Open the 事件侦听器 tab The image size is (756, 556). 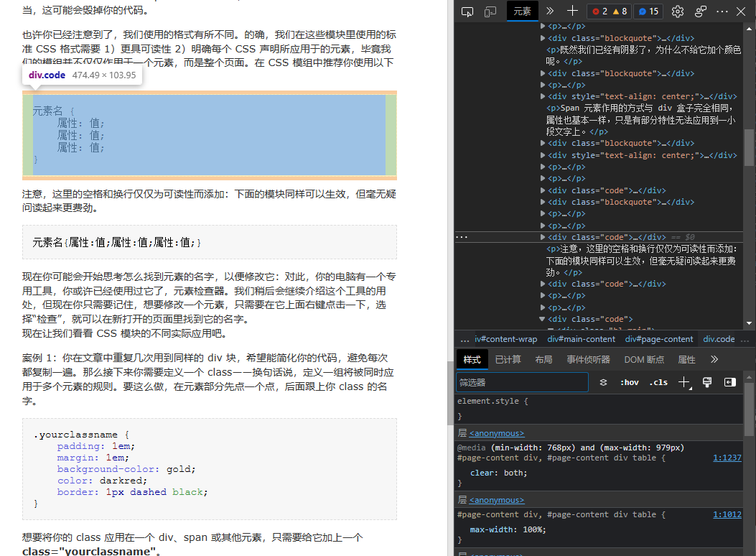click(x=588, y=359)
